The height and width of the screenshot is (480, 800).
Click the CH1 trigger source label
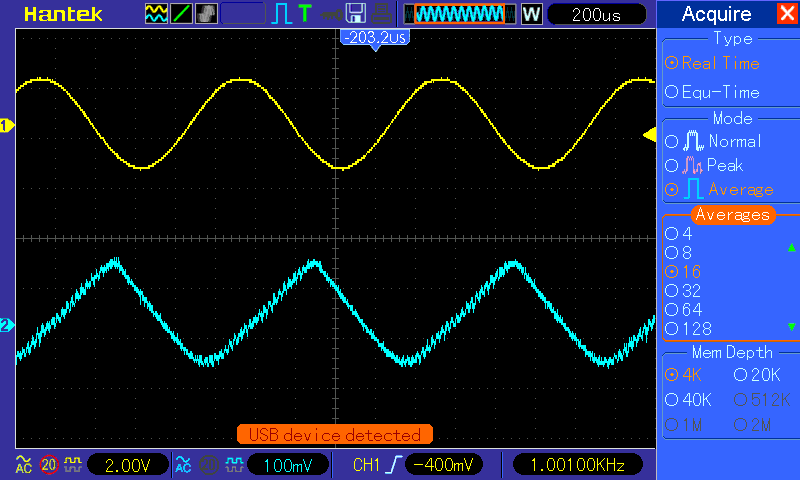click(x=366, y=465)
